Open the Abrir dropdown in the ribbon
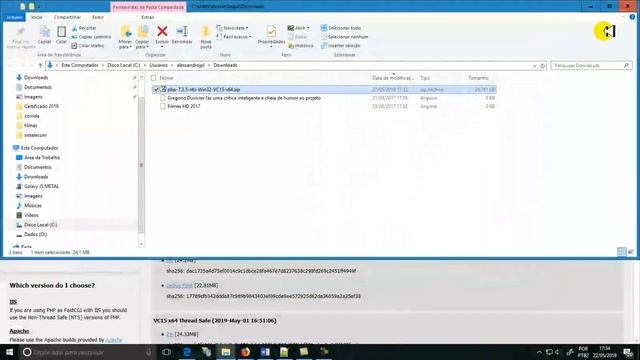The height and width of the screenshot is (360, 640). pos(308,28)
